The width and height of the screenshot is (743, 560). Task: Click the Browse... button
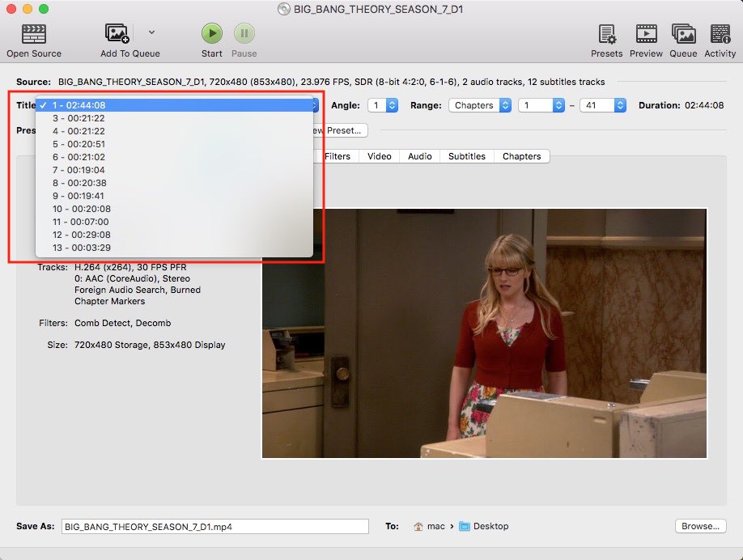coord(700,526)
